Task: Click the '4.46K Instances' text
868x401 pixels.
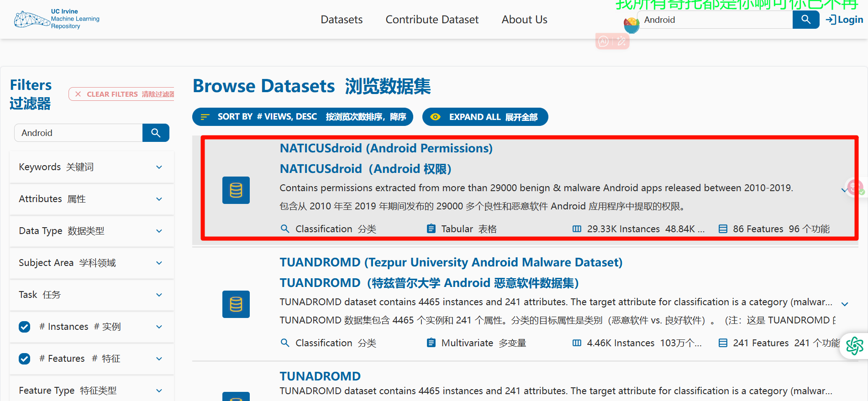Action: 621,343
